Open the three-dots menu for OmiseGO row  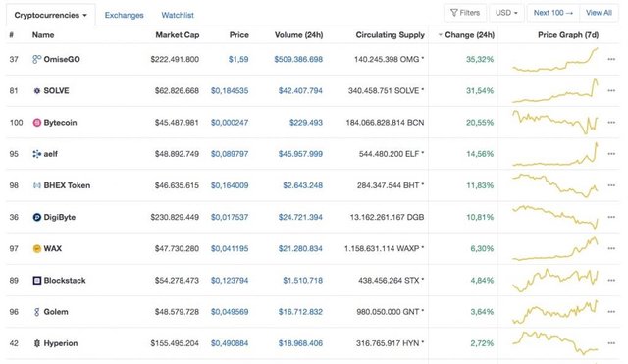click(611, 59)
